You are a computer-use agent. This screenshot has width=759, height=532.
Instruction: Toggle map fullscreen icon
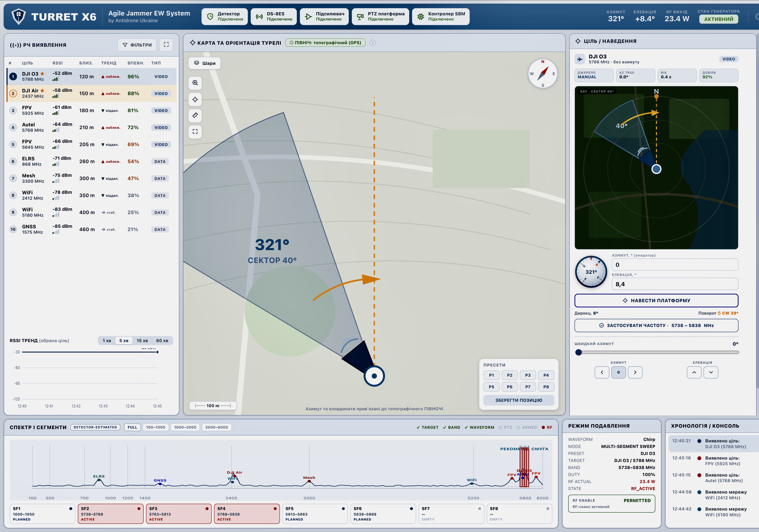point(195,132)
